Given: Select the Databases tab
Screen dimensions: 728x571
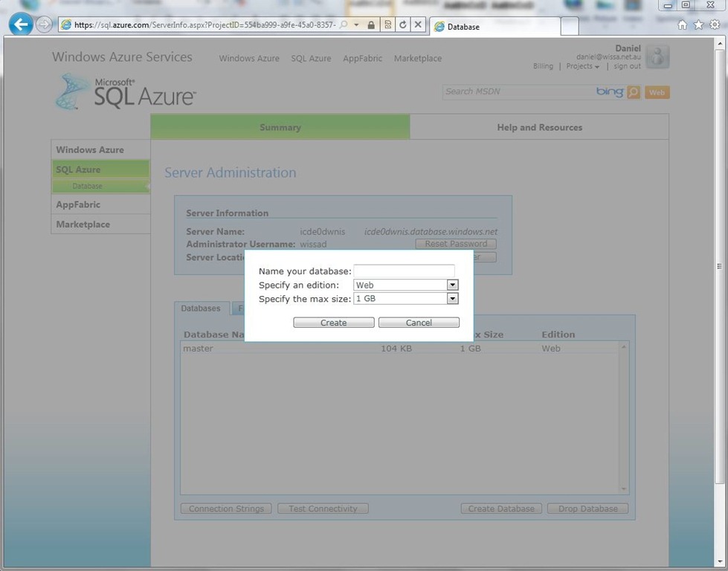Looking at the screenshot, I should [201, 309].
